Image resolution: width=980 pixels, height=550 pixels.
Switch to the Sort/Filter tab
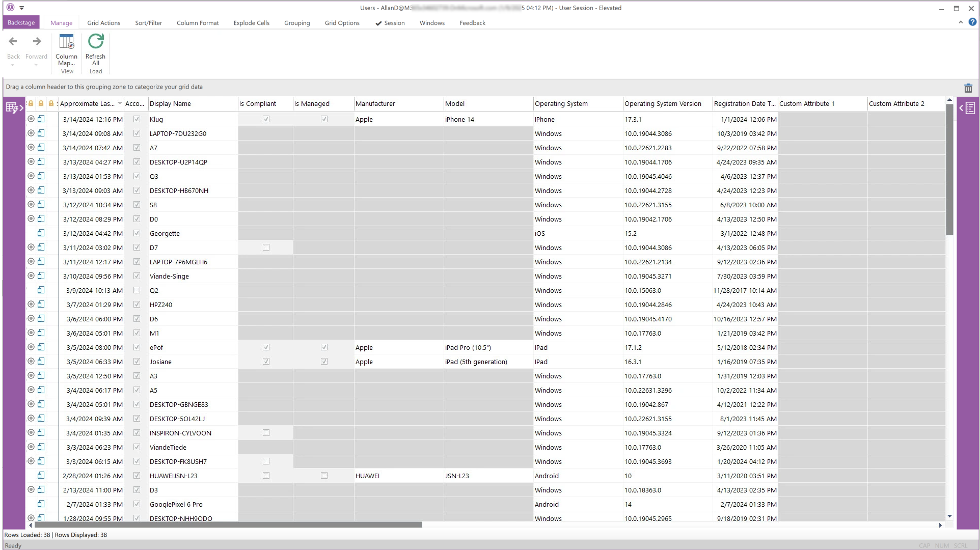(x=148, y=23)
